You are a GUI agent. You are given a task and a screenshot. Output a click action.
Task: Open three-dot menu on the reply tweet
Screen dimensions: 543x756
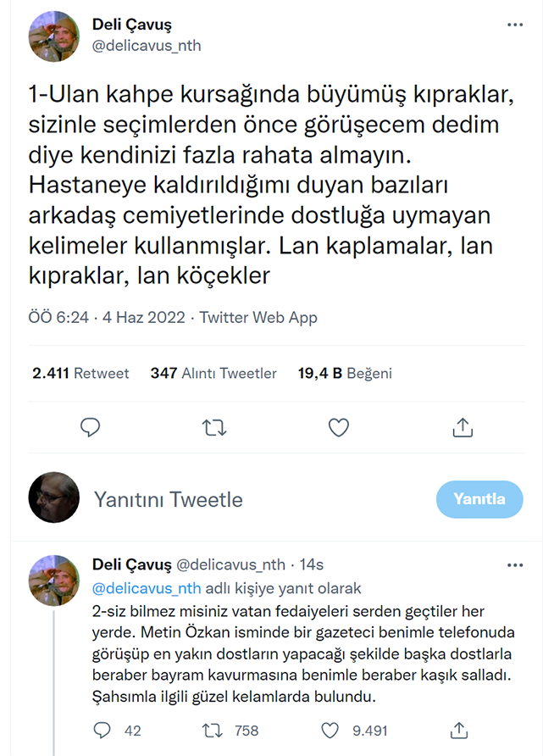(515, 564)
